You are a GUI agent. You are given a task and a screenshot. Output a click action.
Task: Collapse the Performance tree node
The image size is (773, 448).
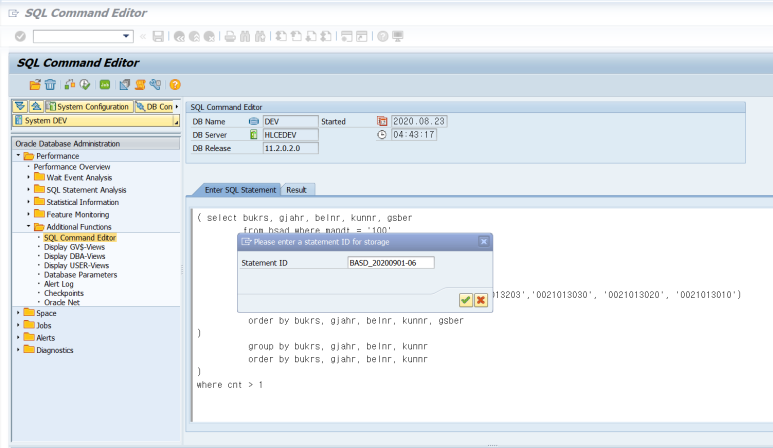point(18,156)
